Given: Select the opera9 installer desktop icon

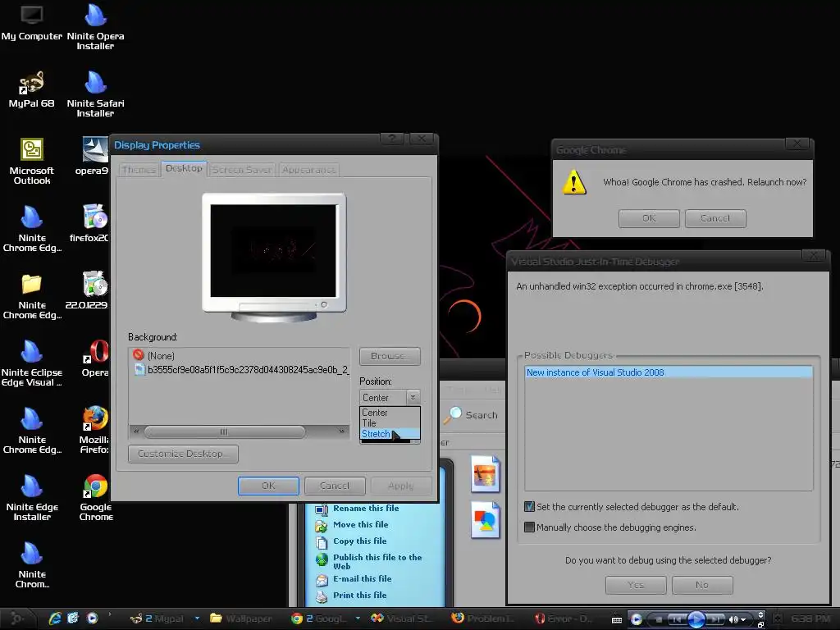Looking at the screenshot, I should pos(95,157).
